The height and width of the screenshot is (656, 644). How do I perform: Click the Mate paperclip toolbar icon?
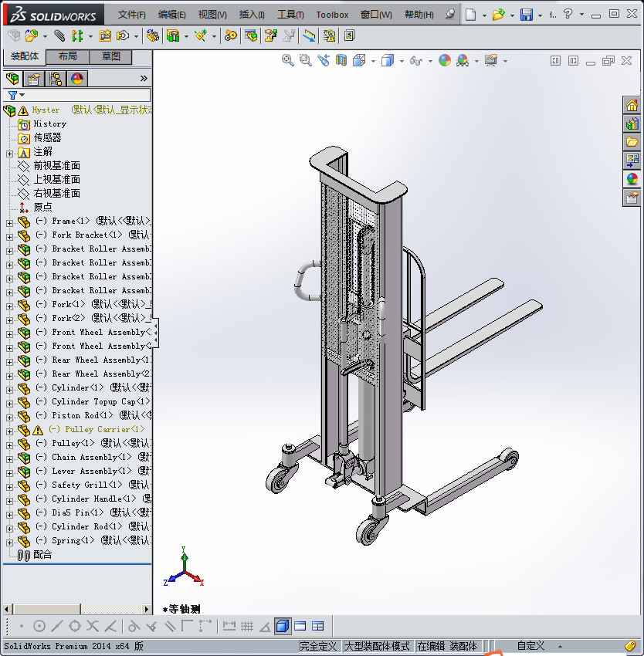coord(59,36)
